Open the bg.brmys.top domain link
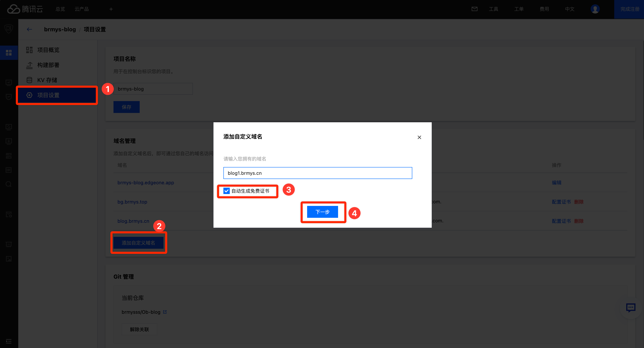 (132, 202)
